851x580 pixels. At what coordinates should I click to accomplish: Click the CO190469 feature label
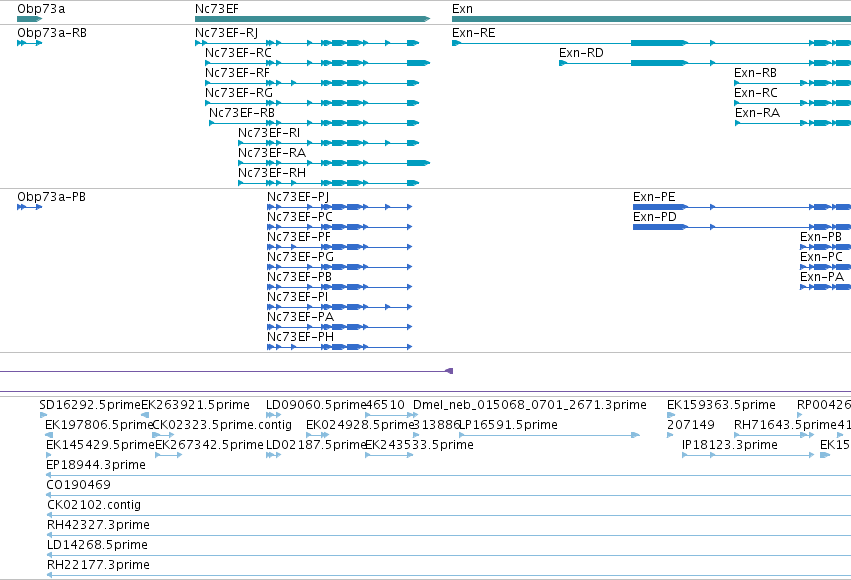coord(79,485)
